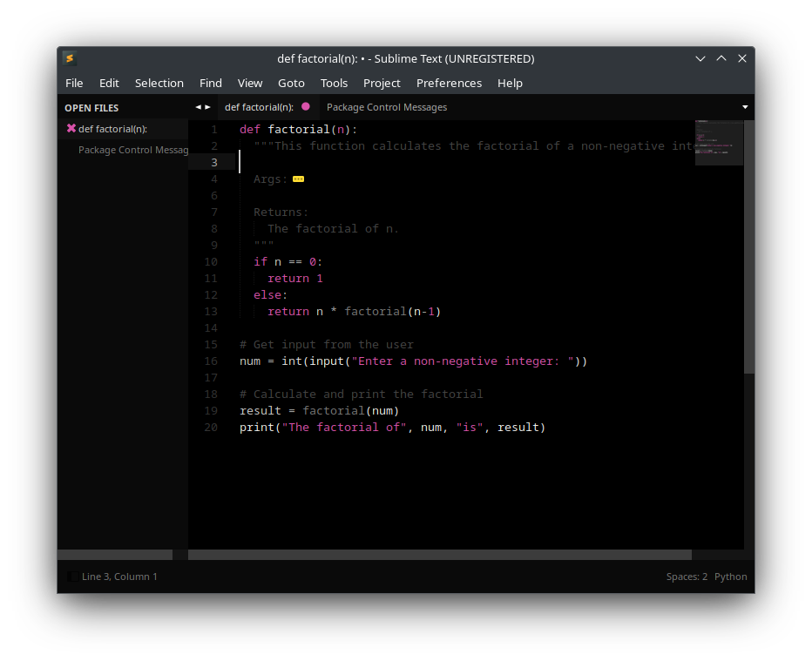Viewport: 812px width, 661px height.
Task: Click the "OPEN FILES" sidebar header
Action: click(91, 107)
